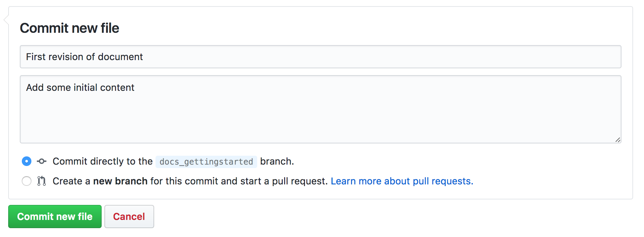Click "for this commit and start a pull request" text
The width and height of the screenshot is (644, 237).
239,181
